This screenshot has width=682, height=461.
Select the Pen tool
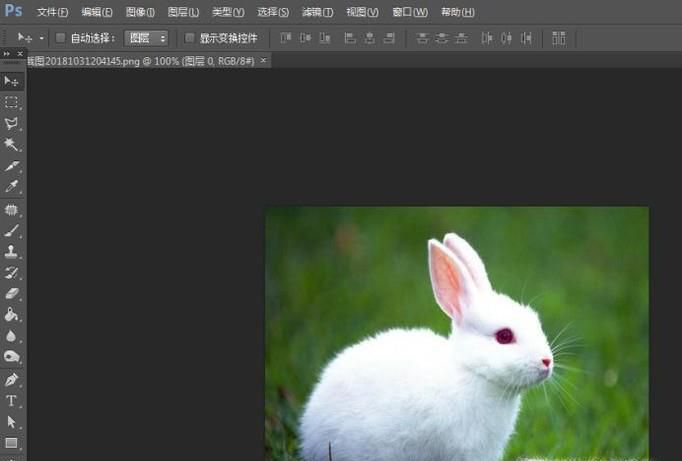tap(12, 380)
